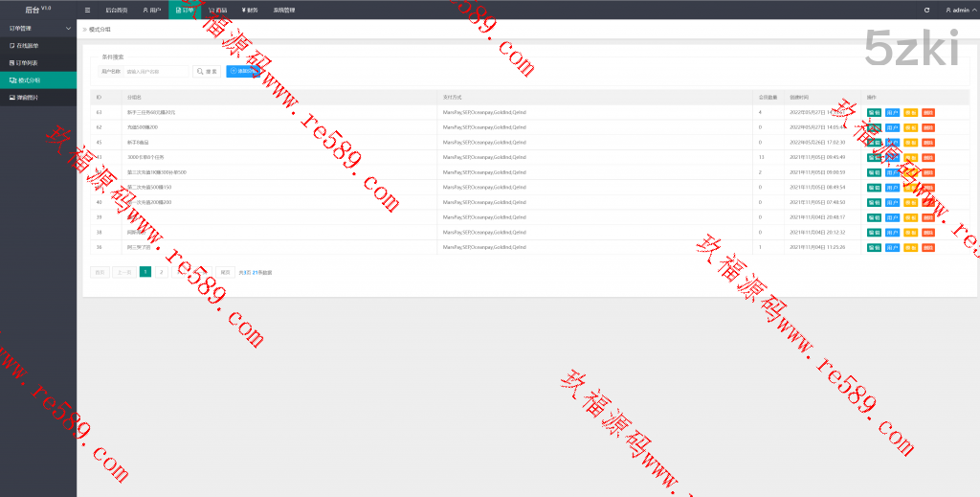The height and width of the screenshot is (497, 980).
Task: Switch to 用户 top menu tab
Action: coord(151,10)
